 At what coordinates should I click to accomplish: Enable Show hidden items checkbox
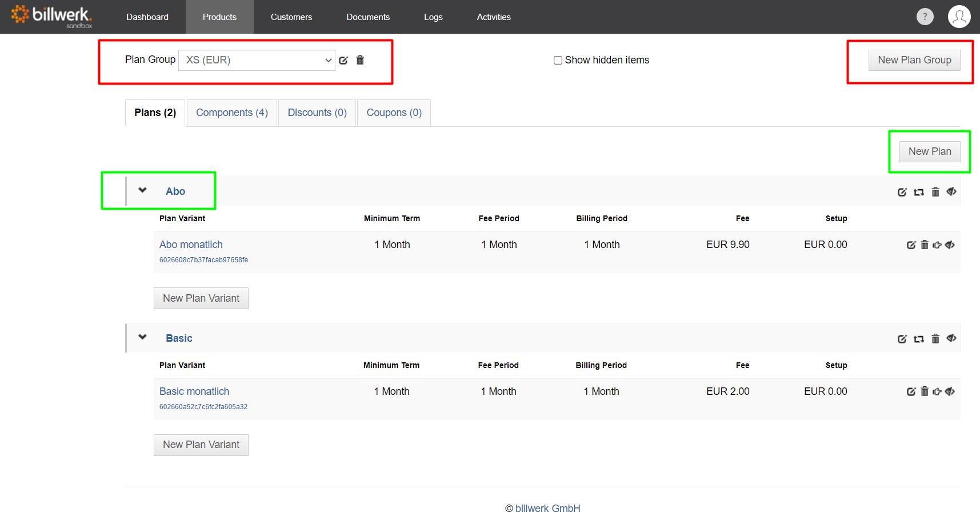(x=558, y=60)
